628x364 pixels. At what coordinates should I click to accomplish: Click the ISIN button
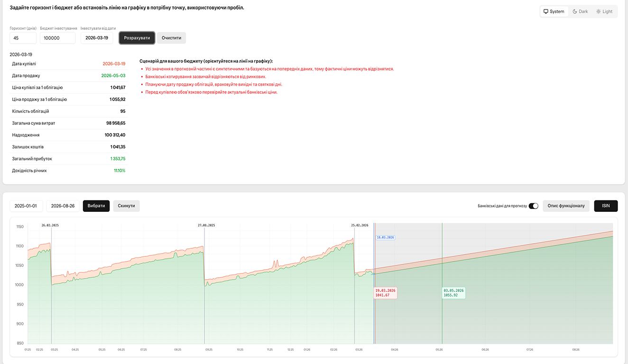point(606,206)
